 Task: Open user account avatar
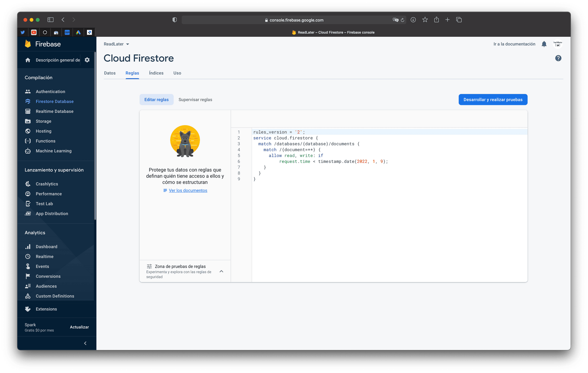tap(557, 44)
